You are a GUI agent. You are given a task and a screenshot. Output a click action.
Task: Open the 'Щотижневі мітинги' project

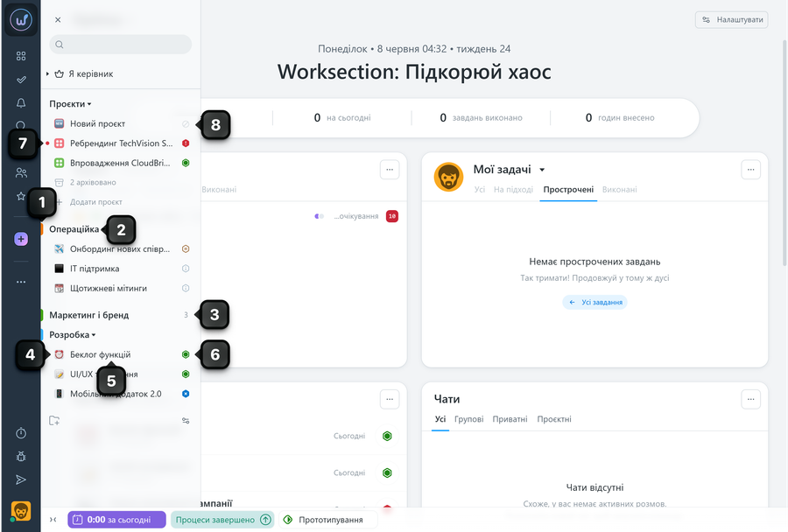(108, 289)
